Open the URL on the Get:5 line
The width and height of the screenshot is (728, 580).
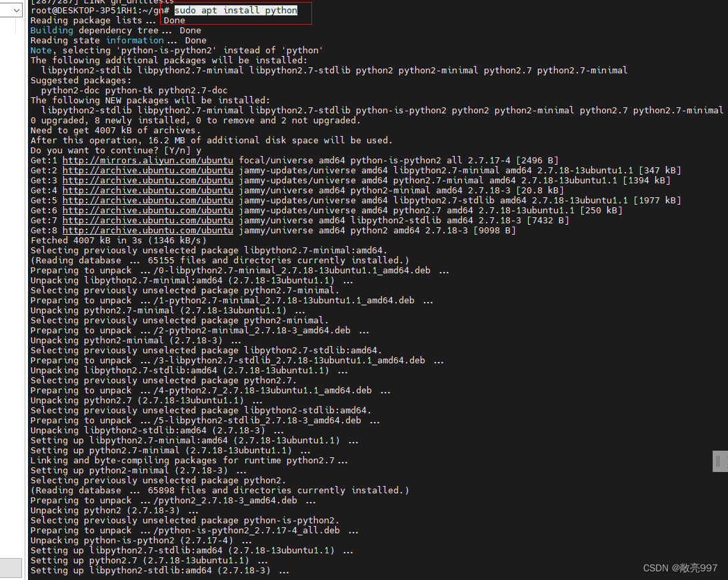tap(147, 201)
